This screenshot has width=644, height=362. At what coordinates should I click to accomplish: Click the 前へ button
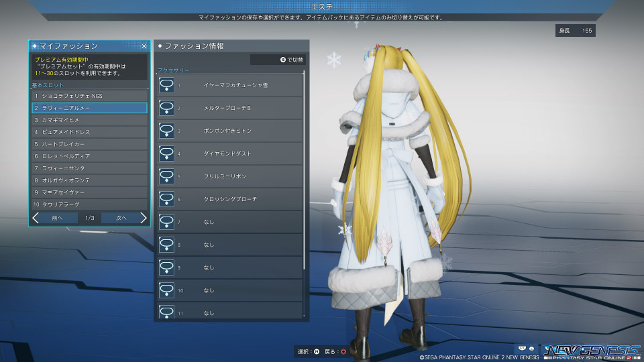[57, 218]
